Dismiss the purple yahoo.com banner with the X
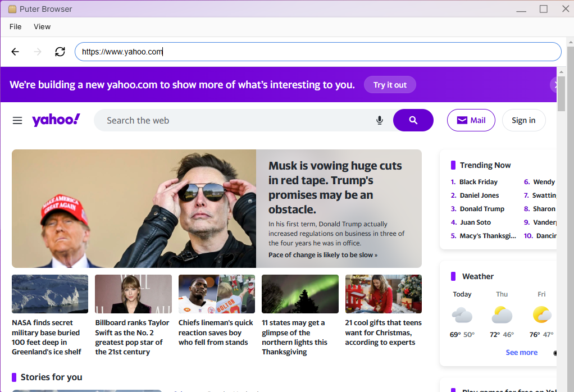This screenshot has width=574, height=392. [557, 85]
